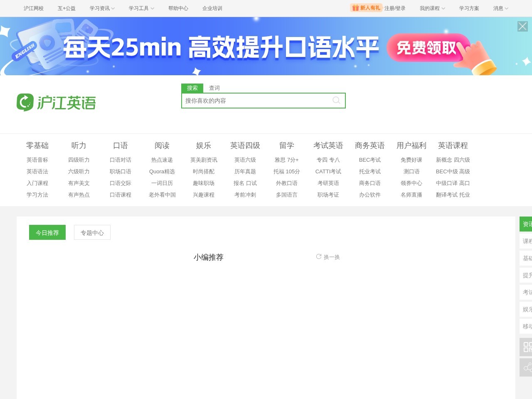Select the 专题中心 tab
This screenshot has width=532, height=399.
(x=92, y=233)
